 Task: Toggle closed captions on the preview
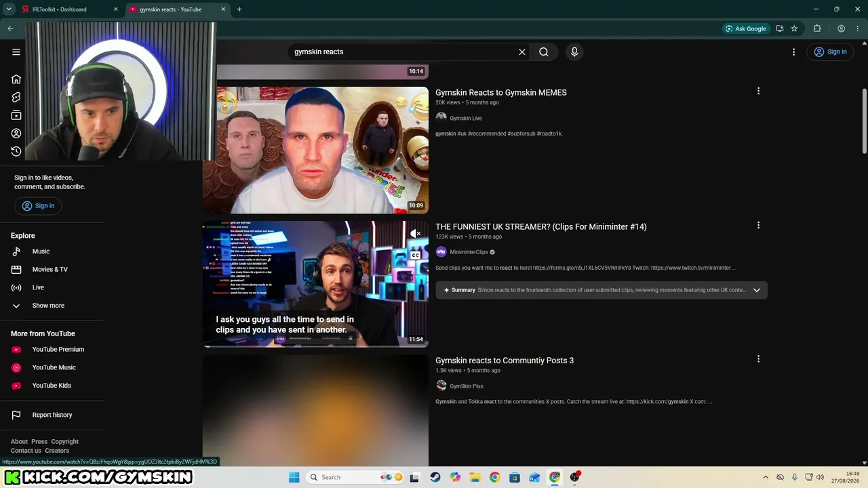pos(415,256)
